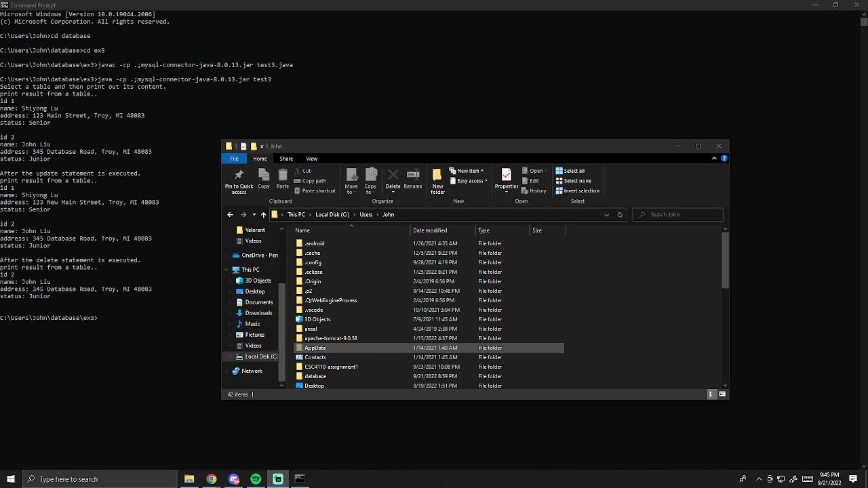This screenshot has width=868, height=488.
Task: Select Downloads in the navigation pane
Action: coord(258,313)
